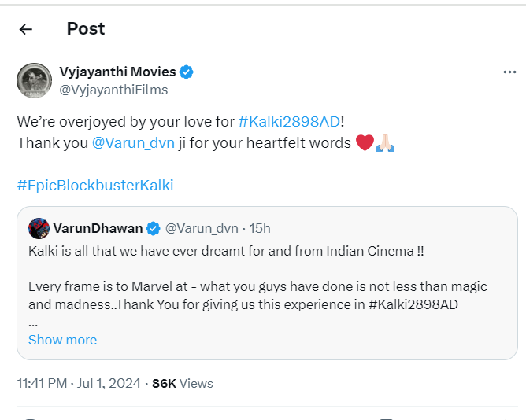The height and width of the screenshot is (420, 526).
Task: Click the Vyjayanthi Movies profile avatar
Action: point(35,80)
